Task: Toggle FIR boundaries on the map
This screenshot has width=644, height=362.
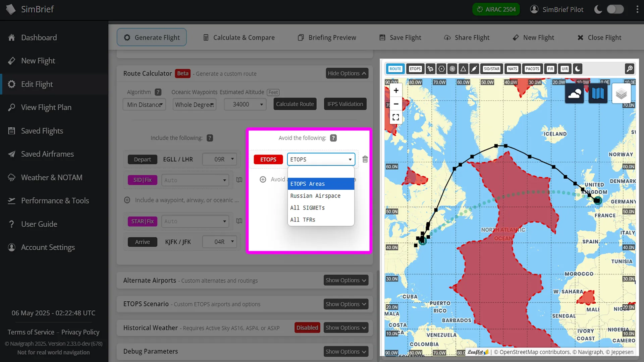Action: [x=551, y=69]
